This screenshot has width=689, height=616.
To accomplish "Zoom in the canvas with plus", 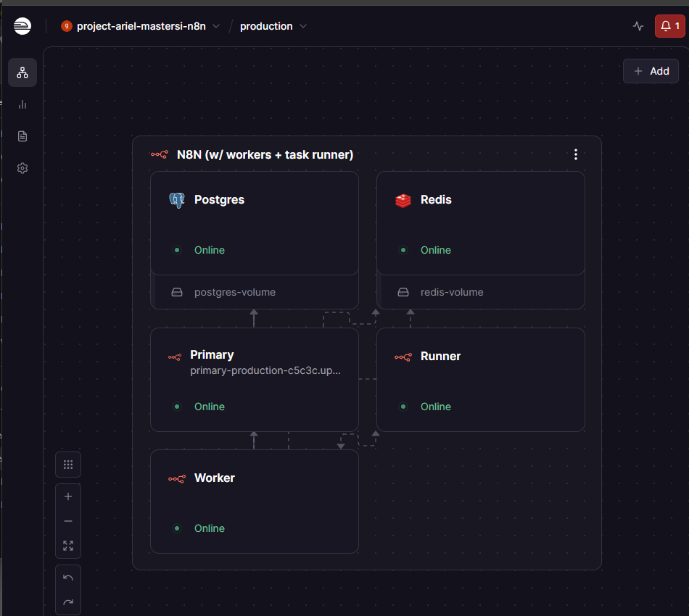I will click(x=68, y=496).
